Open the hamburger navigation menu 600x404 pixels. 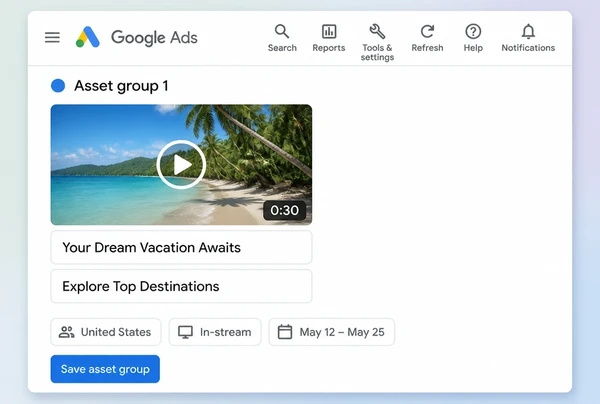(52, 37)
